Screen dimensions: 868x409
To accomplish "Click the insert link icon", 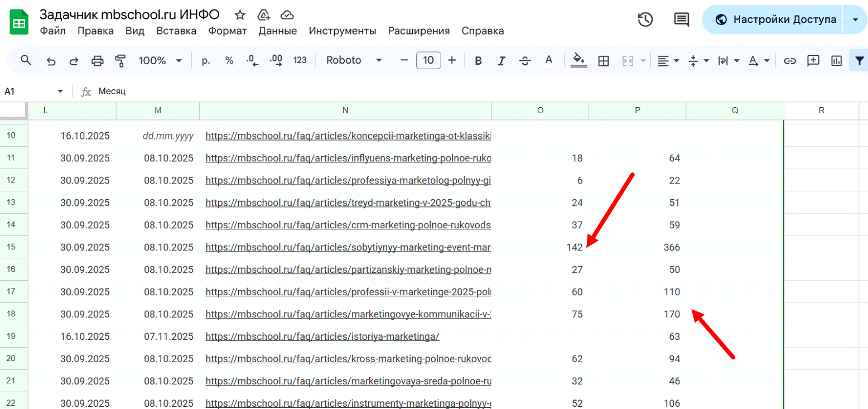I will (x=789, y=61).
